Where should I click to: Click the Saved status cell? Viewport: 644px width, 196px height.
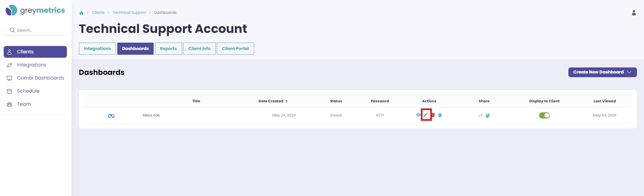pos(336,115)
